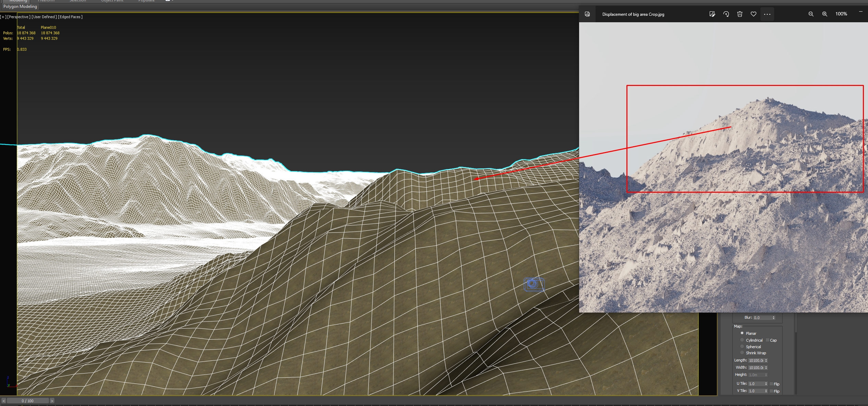Image resolution: width=868 pixels, height=406 pixels.
Task: Click the V Tile spinner arrows
Action: coord(766,391)
